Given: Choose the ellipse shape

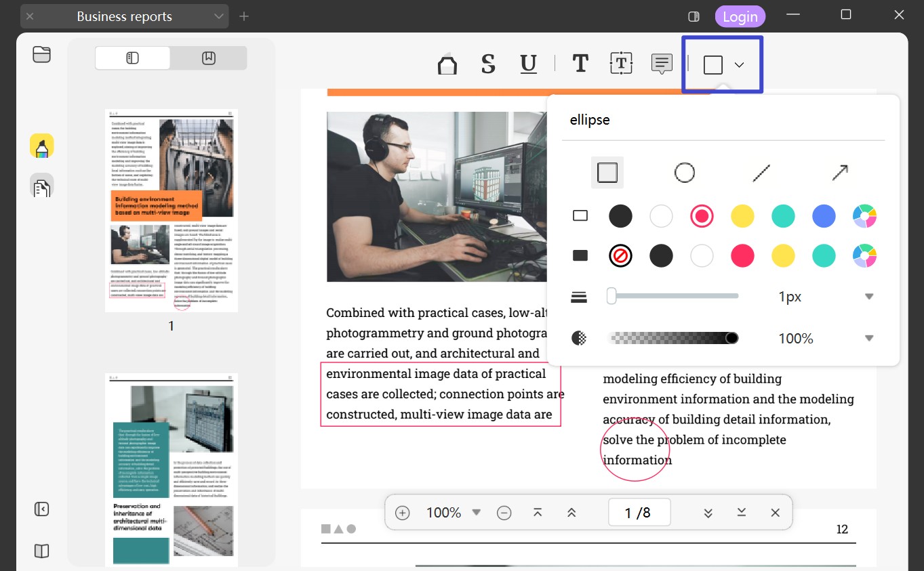Looking at the screenshot, I should point(684,173).
